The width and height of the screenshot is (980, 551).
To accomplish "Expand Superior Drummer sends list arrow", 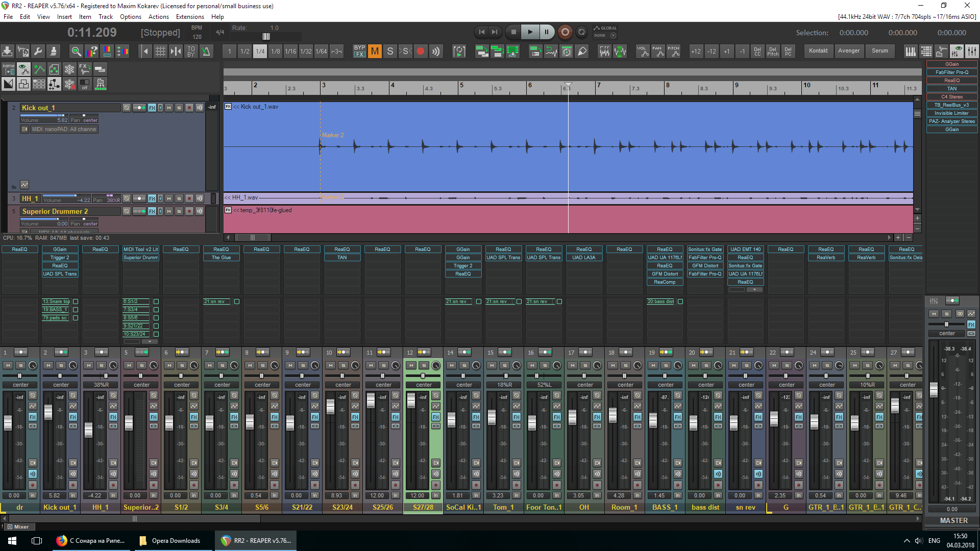I will [x=149, y=341].
